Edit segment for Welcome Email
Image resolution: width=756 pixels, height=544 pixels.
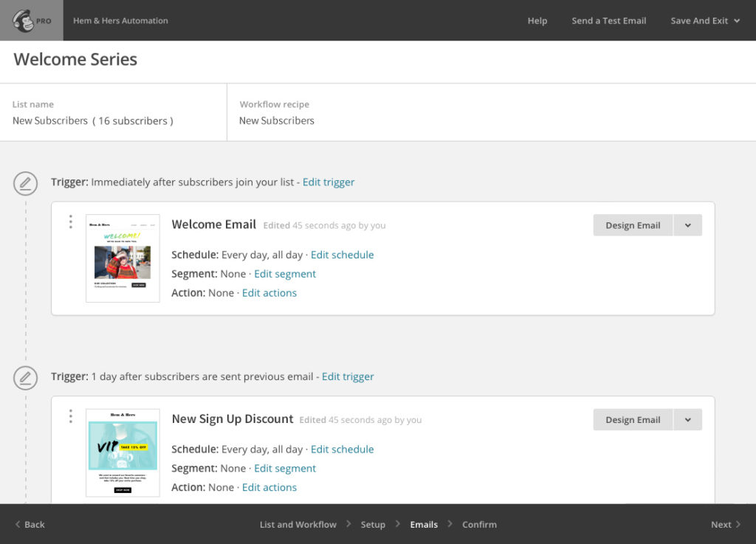285,274
